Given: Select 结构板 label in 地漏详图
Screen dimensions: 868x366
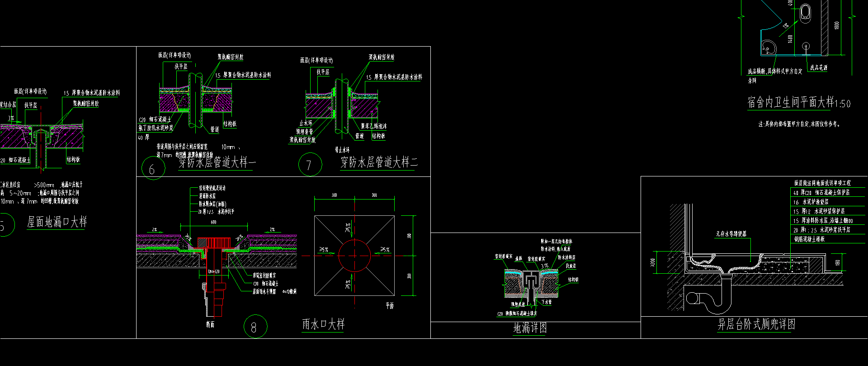Looking at the screenshot, I should pos(573,280).
